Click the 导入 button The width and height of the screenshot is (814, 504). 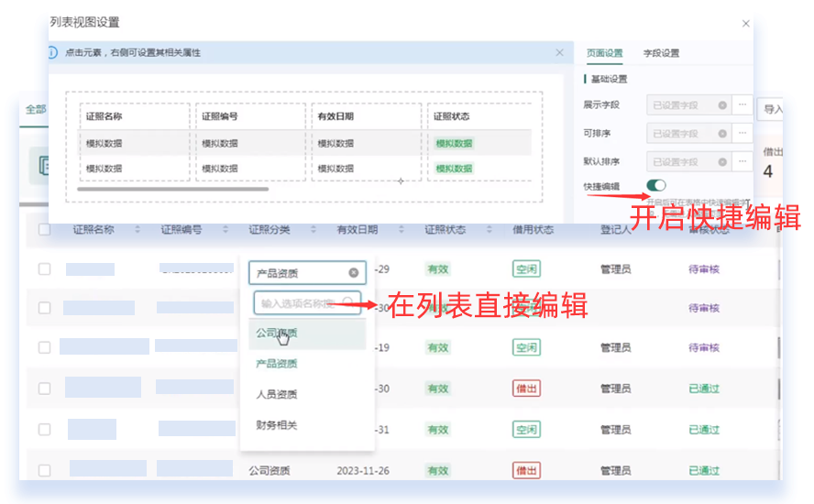pos(772,109)
